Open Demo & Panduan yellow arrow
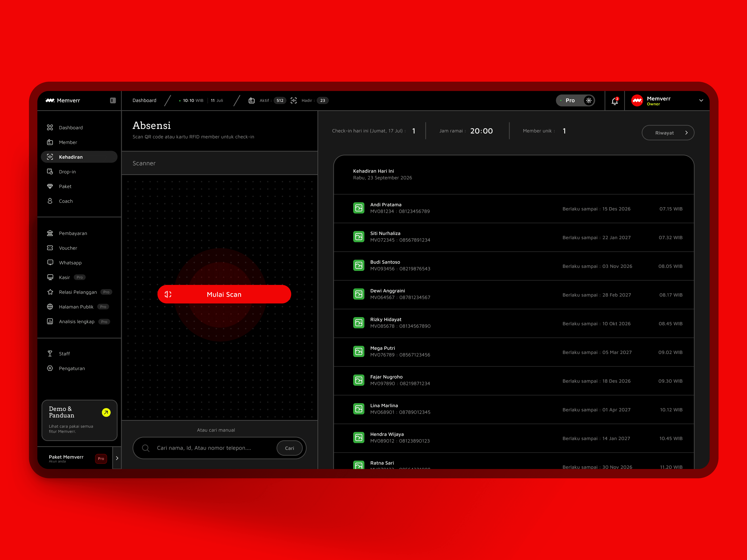This screenshot has height=560, width=747. coord(106,413)
